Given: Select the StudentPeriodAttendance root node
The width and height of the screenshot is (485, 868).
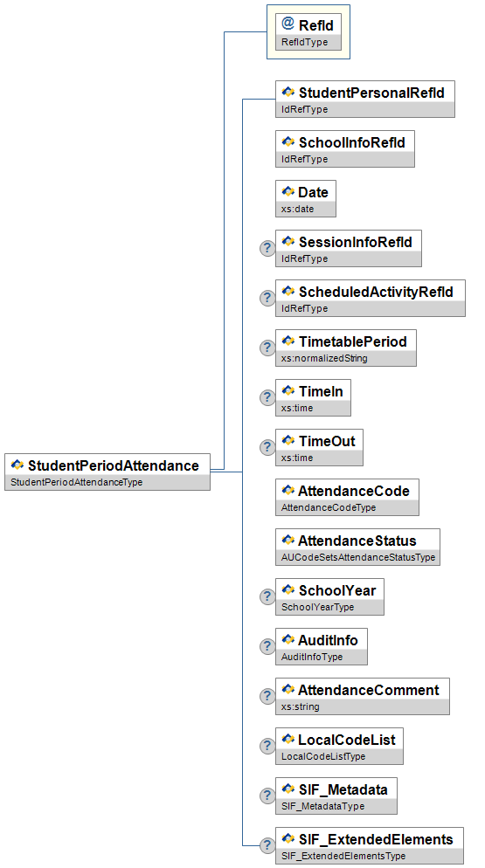Looking at the screenshot, I should click(x=107, y=472).
